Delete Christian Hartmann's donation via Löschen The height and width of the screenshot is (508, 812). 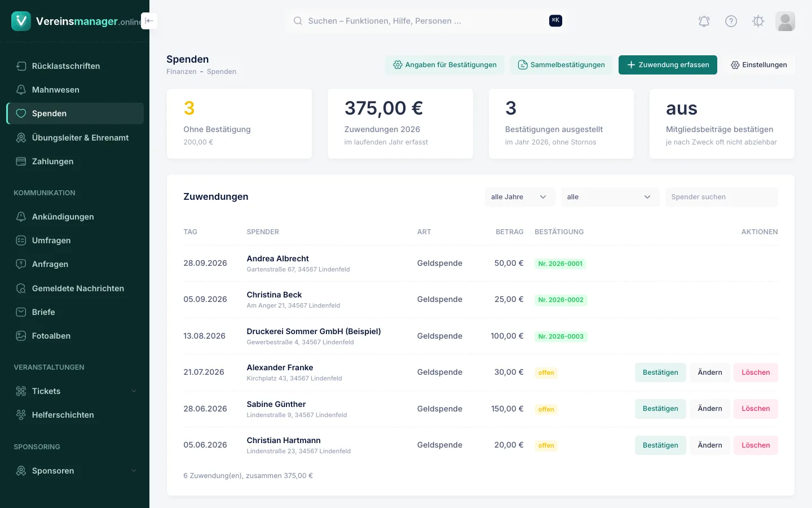[756, 445]
